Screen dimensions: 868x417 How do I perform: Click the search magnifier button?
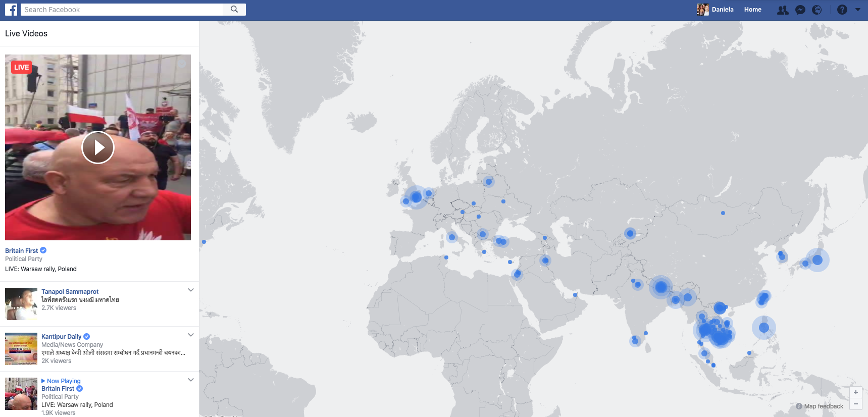pos(234,9)
